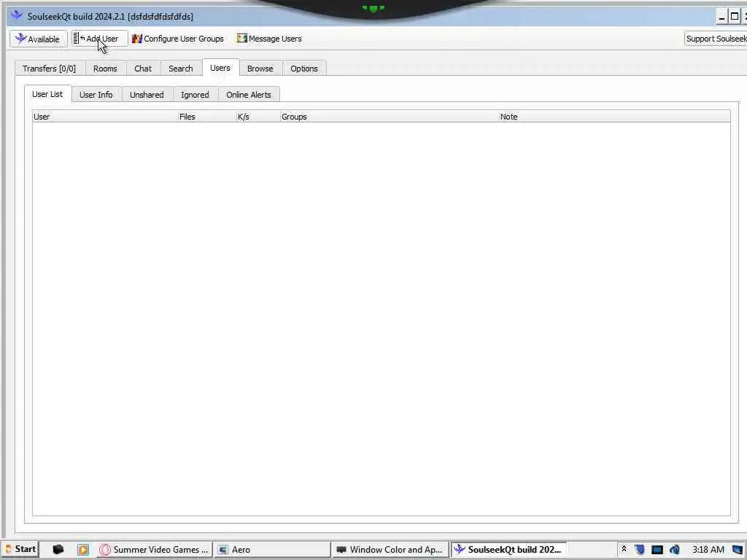747x560 pixels.
Task: Open the Ignored sub-tab
Action: tap(195, 95)
